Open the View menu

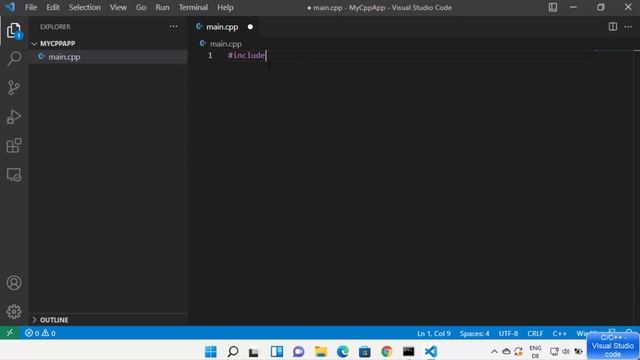[x=118, y=7]
